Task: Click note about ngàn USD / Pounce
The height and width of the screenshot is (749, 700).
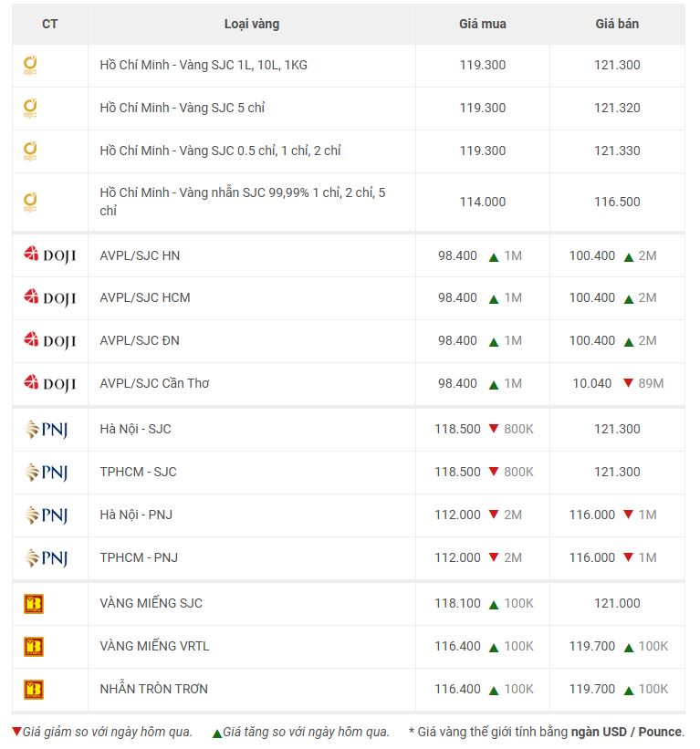Action: point(547,732)
